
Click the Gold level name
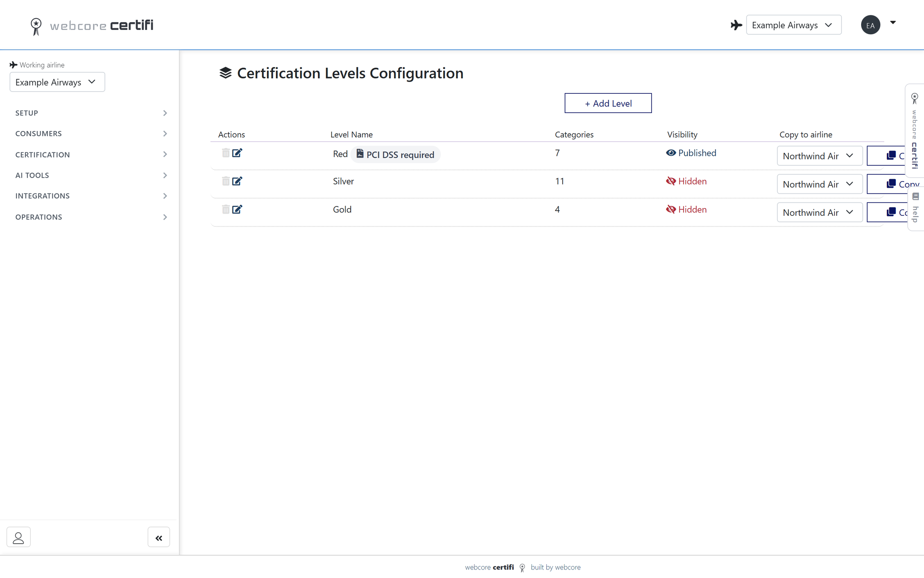click(342, 209)
